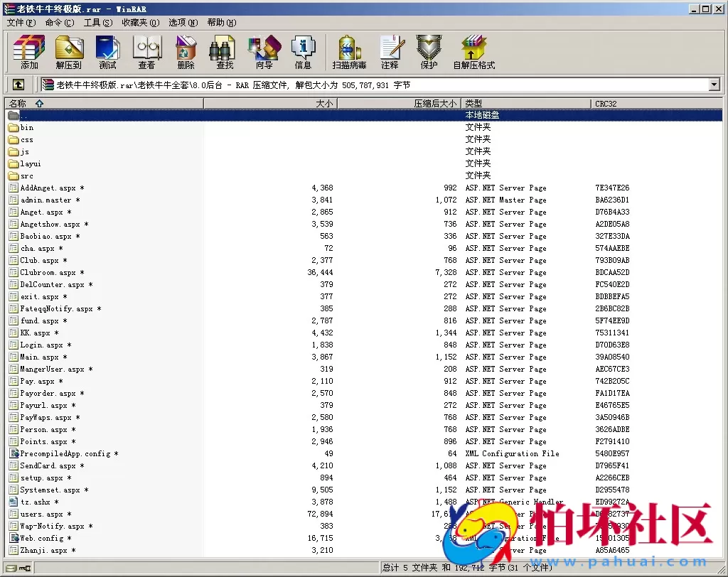Select the layui folder
The height and width of the screenshot is (577, 728).
pos(31,163)
